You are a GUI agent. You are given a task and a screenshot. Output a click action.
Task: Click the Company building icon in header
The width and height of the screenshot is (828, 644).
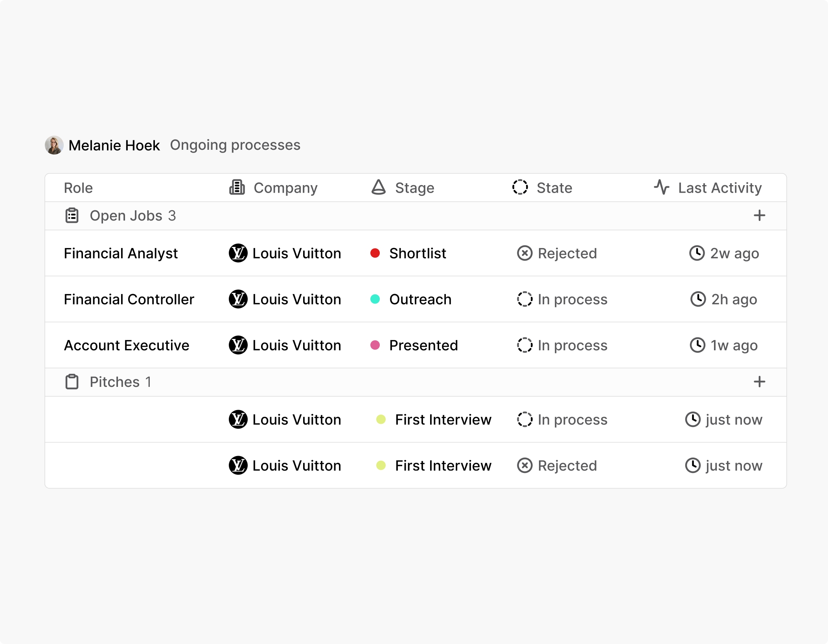click(x=236, y=188)
